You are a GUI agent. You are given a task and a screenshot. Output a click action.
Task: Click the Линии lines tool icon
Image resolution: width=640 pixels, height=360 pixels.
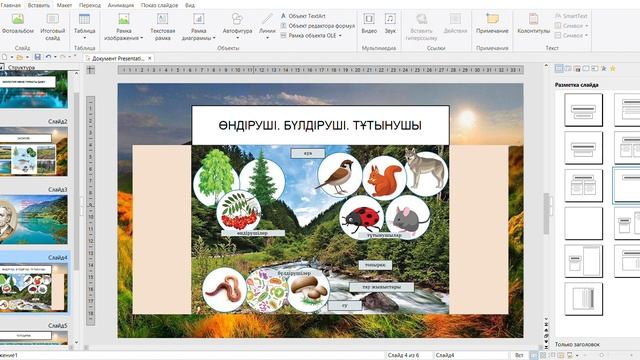pos(267,19)
